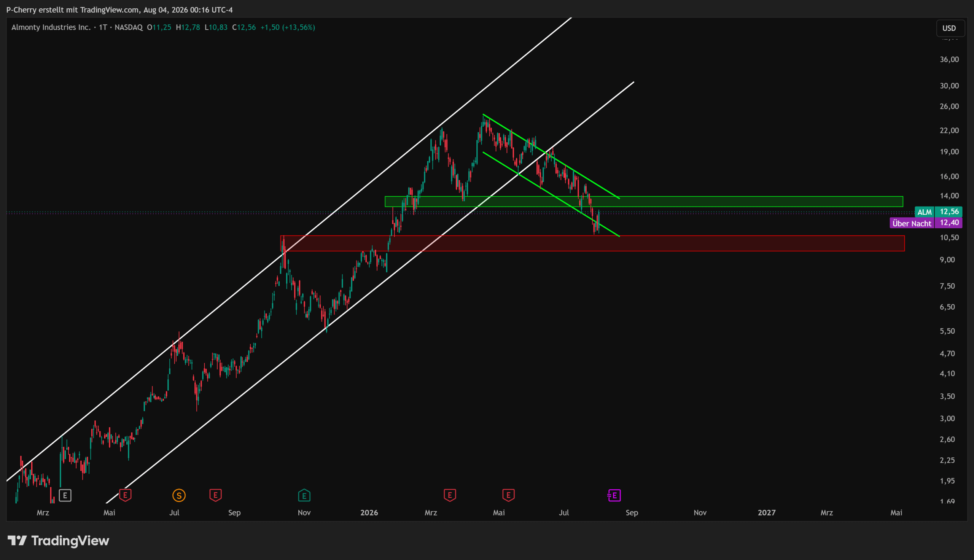Image resolution: width=974 pixels, height=560 pixels.
Task: Click the green earnings marker above Nov 2025
Action: tap(304, 495)
